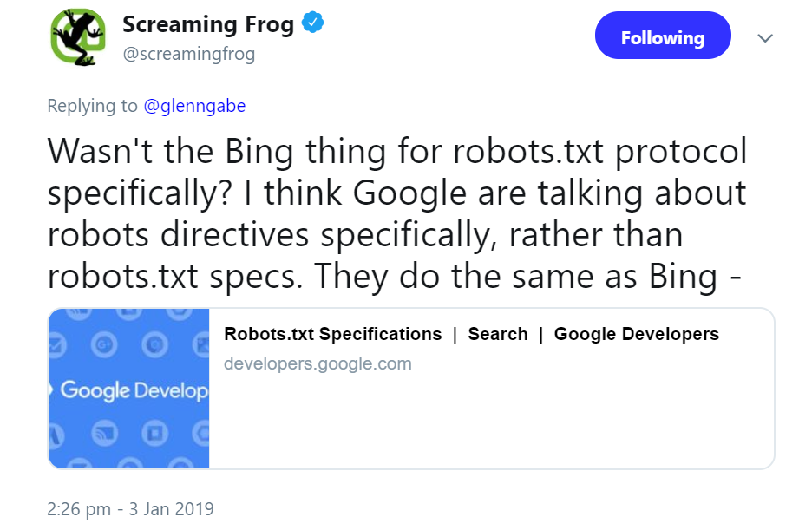Unfollow by clicking the Following button
812x530 pixels.
[x=662, y=36]
